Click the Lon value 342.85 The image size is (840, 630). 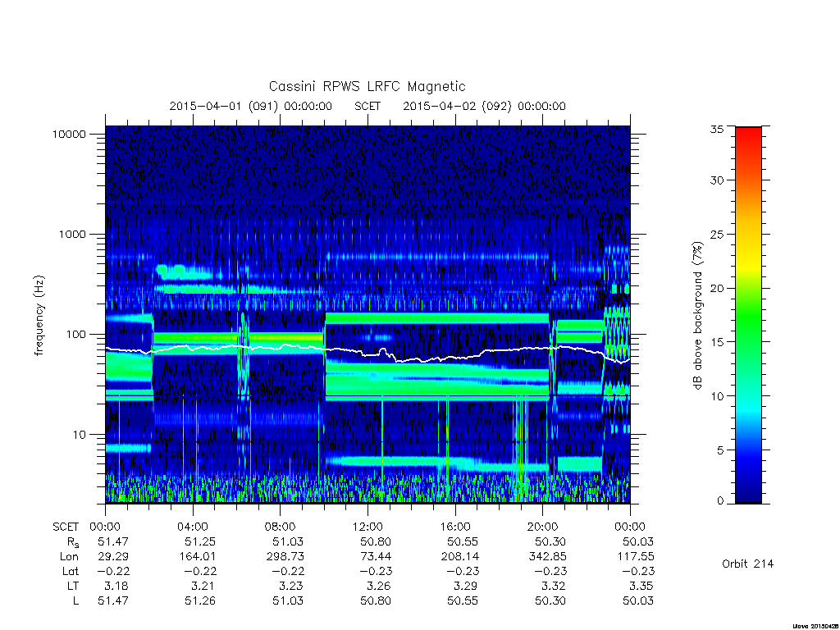click(547, 557)
